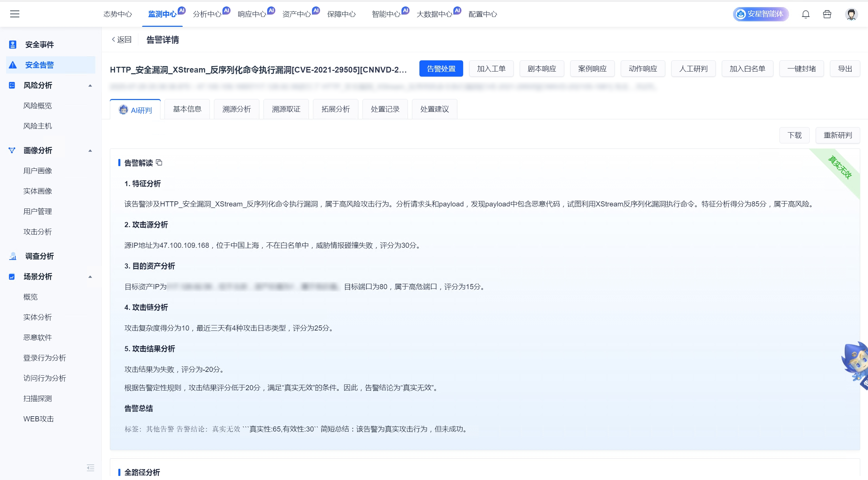Viewport: 868px width, 480px height.
Task: Add alert to whitelist via 加入白名单
Action: tap(747, 68)
